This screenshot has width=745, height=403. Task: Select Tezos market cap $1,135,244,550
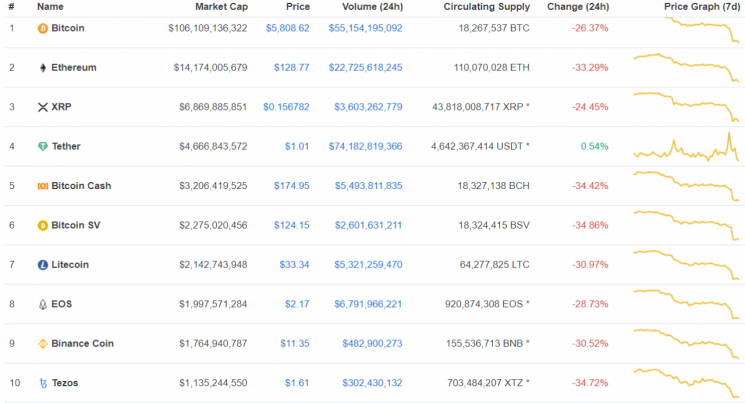(x=213, y=383)
